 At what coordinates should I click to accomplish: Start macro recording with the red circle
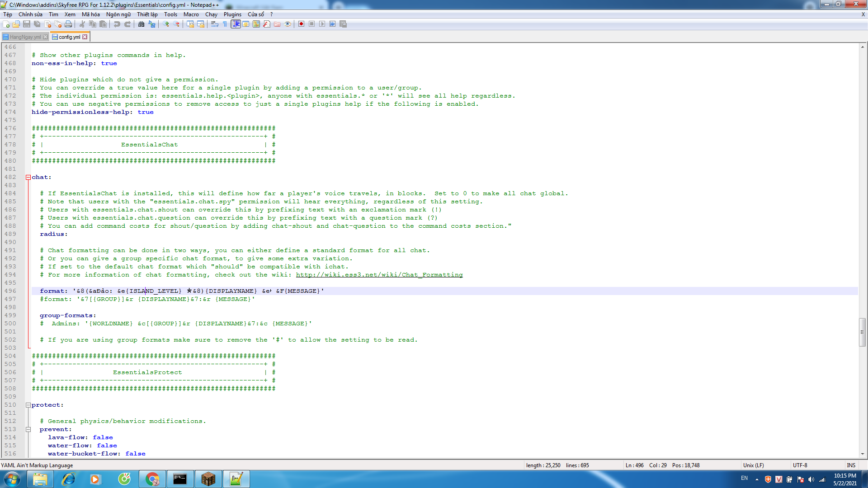(x=302, y=24)
